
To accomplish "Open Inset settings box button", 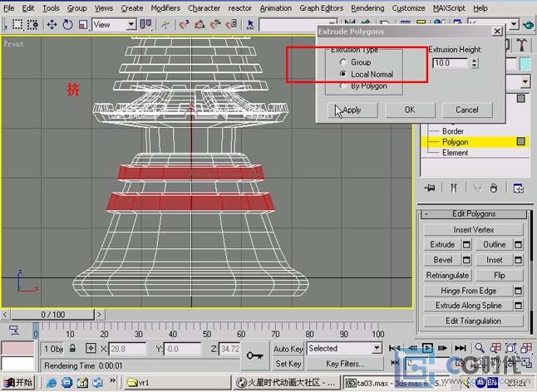I will 518,260.
